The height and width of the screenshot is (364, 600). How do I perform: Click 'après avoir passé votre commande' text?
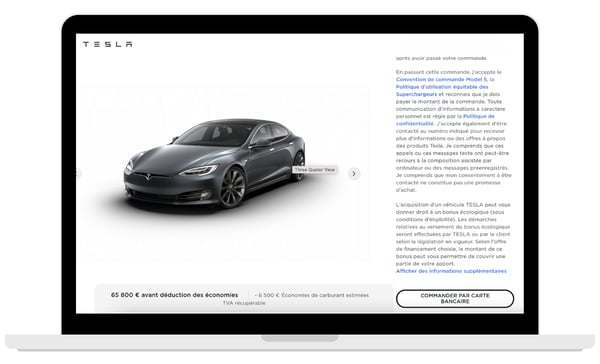pos(442,58)
